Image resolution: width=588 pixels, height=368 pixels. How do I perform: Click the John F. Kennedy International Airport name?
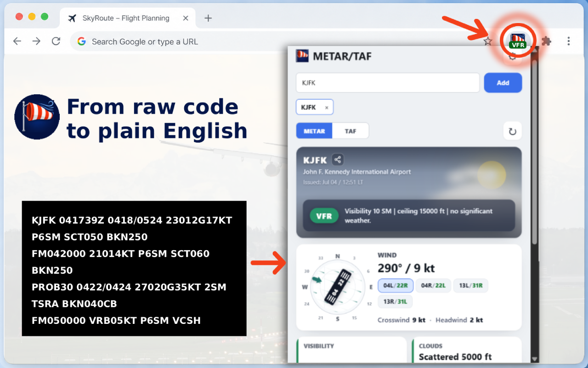tap(357, 172)
